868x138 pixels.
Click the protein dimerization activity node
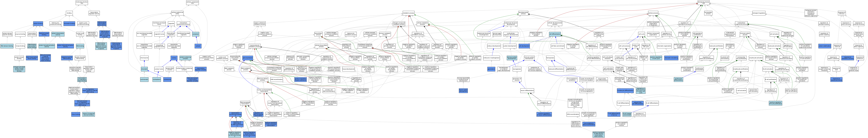(x=58, y=34)
